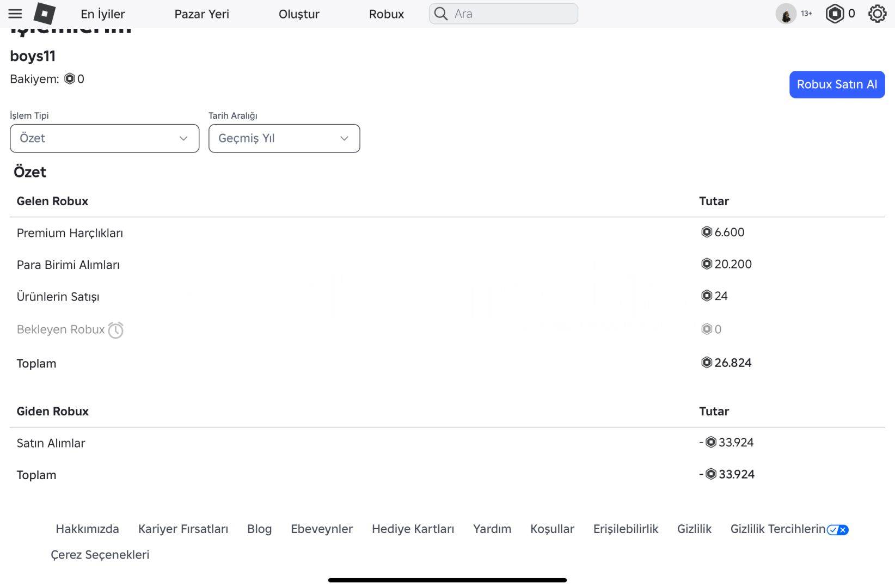Click Robux icon next to 6.600
The height and width of the screenshot is (588, 895).
coord(707,232)
